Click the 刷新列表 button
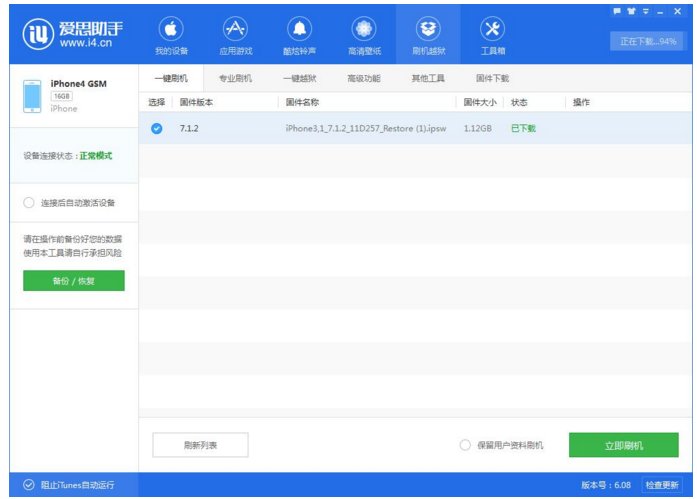The width and height of the screenshot is (697, 499). [x=200, y=445]
